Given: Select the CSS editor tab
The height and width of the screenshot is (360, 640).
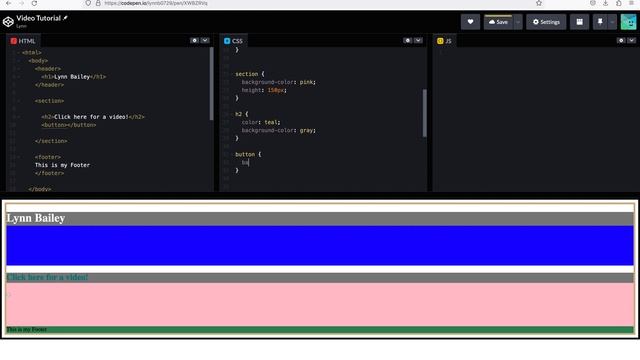Looking at the screenshot, I should (x=233, y=41).
